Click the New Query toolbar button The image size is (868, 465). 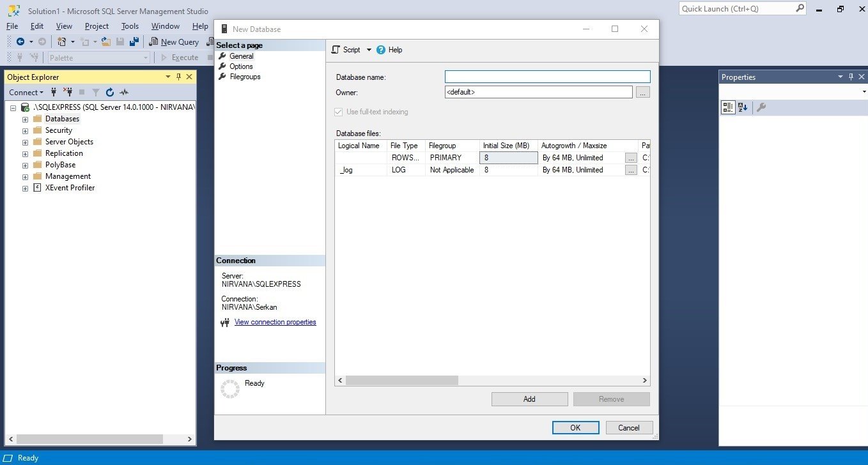coord(174,42)
